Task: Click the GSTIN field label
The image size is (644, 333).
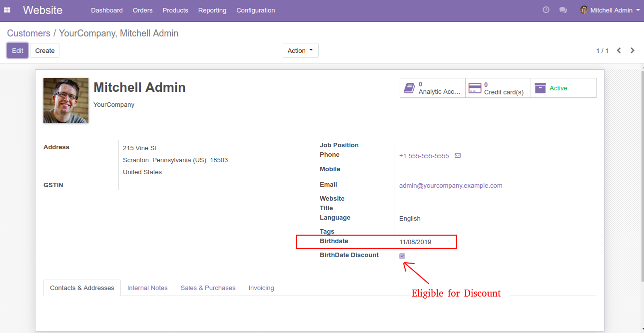Action: pos(53,185)
